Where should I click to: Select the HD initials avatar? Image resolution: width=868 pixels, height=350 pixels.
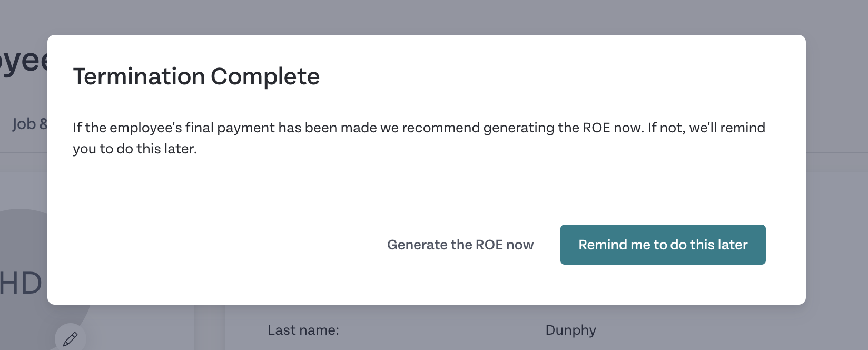pyautogui.click(x=21, y=283)
